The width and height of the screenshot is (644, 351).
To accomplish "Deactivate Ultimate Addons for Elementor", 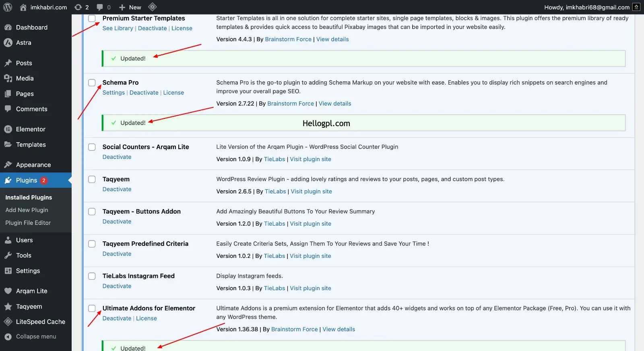I will click(x=117, y=318).
